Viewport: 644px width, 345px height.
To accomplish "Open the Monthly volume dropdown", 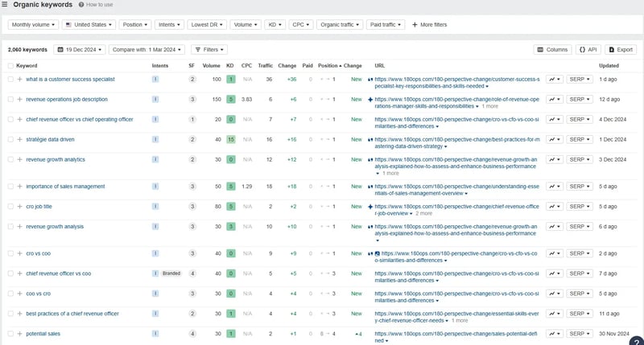I will pyautogui.click(x=33, y=25).
